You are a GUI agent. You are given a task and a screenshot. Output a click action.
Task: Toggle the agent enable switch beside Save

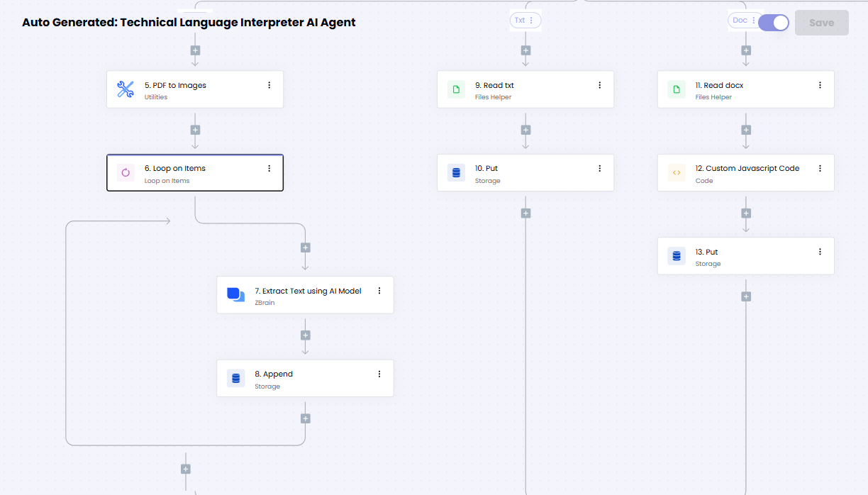pyautogui.click(x=773, y=23)
